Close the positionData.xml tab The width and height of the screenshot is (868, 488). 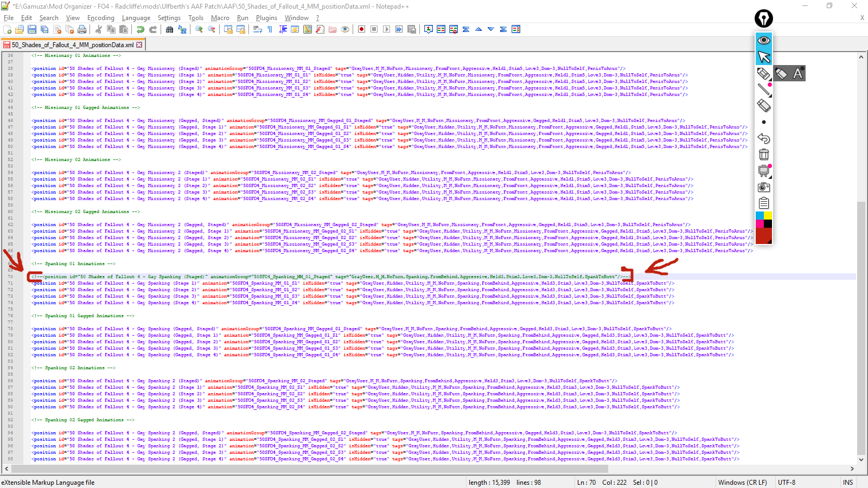tap(139, 45)
